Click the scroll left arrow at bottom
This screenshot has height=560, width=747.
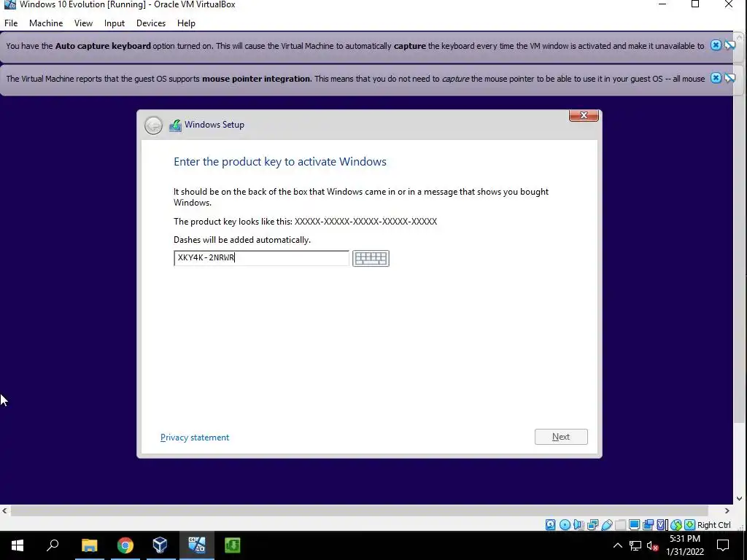click(4, 510)
